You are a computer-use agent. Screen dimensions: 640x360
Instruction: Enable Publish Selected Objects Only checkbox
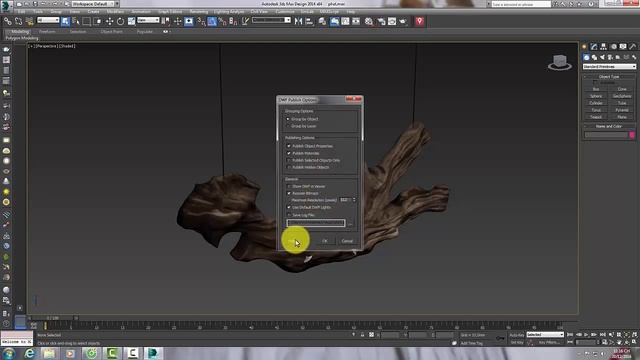(289, 160)
